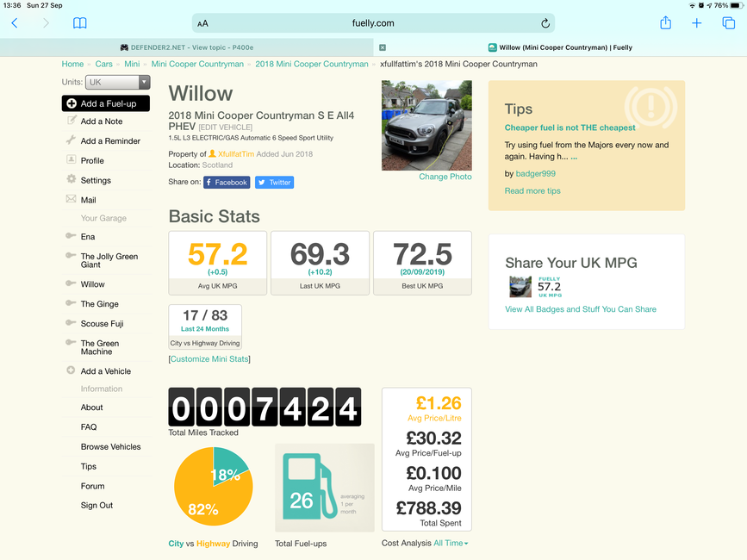Open Mail in the sidebar
Image resolution: width=747 pixels, height=560 pixels.
click(88, 200)
